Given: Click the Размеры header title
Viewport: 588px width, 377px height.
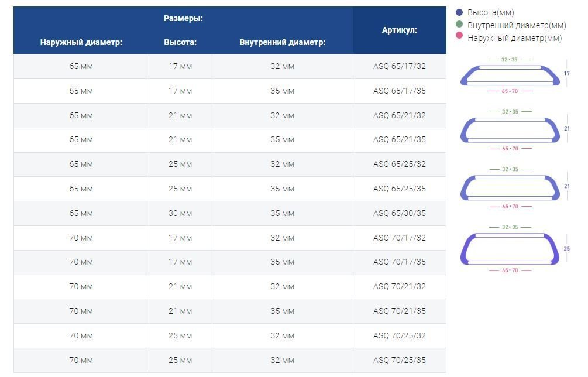Looking at the screenshot, I should [183, 18].
